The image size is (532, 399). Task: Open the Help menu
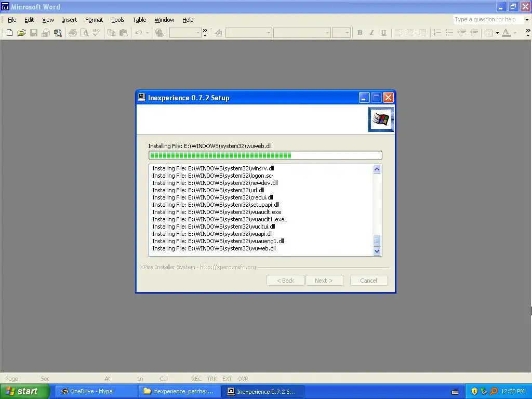coord(188,20)
